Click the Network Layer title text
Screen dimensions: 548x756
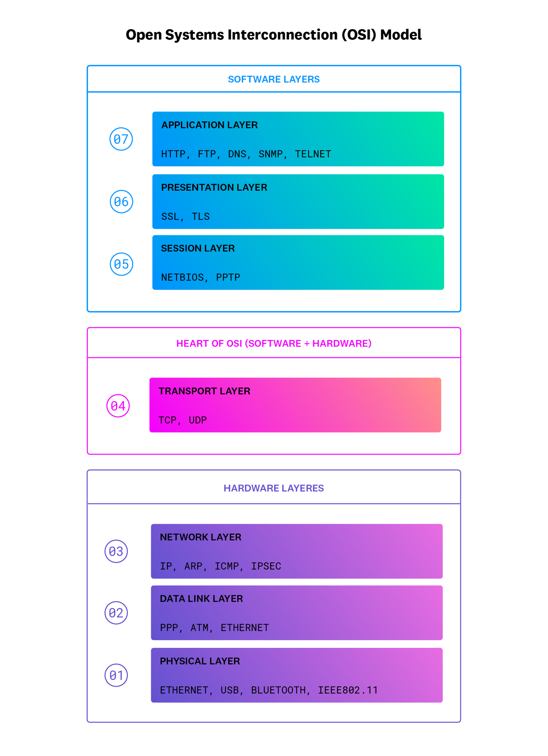click(x=201, y=537)
